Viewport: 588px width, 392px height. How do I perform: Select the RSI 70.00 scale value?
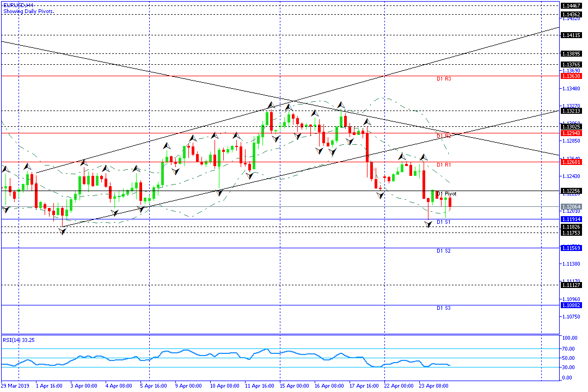pyautogui.click(x=569, y=349)
